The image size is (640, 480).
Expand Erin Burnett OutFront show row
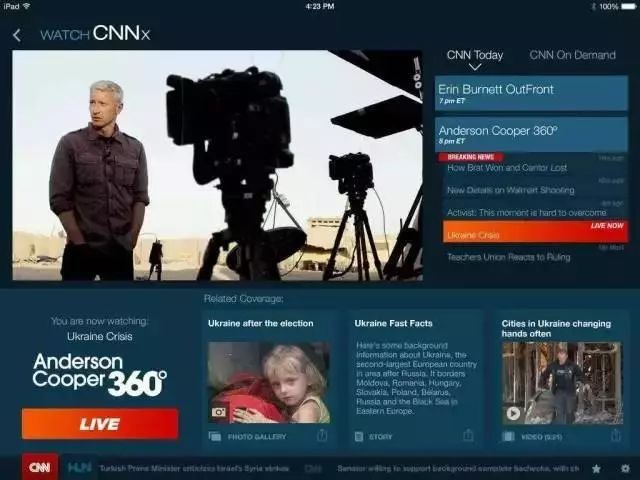click(x=531, y=93)
